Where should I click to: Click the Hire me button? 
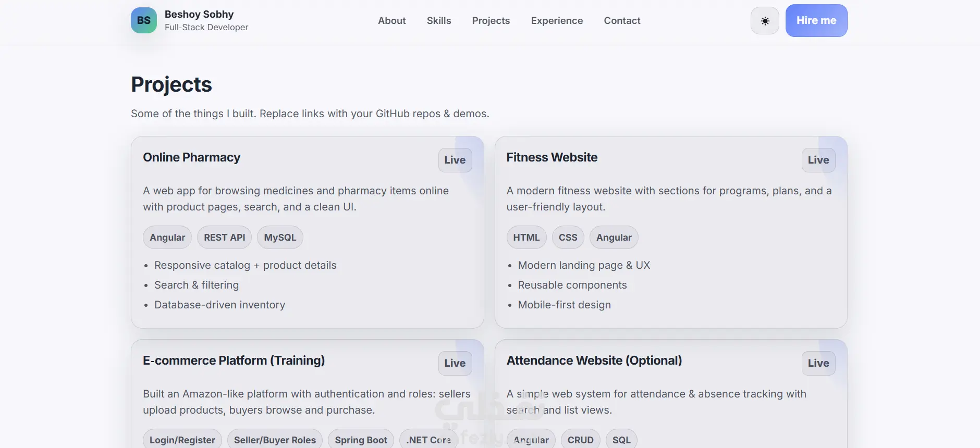coord(816,21)
